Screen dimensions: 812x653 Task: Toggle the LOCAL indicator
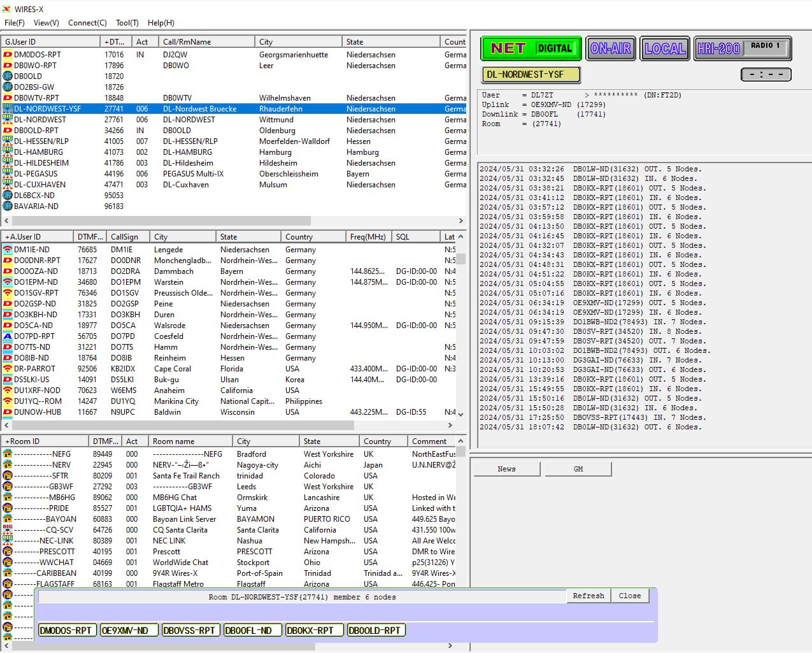664,48
